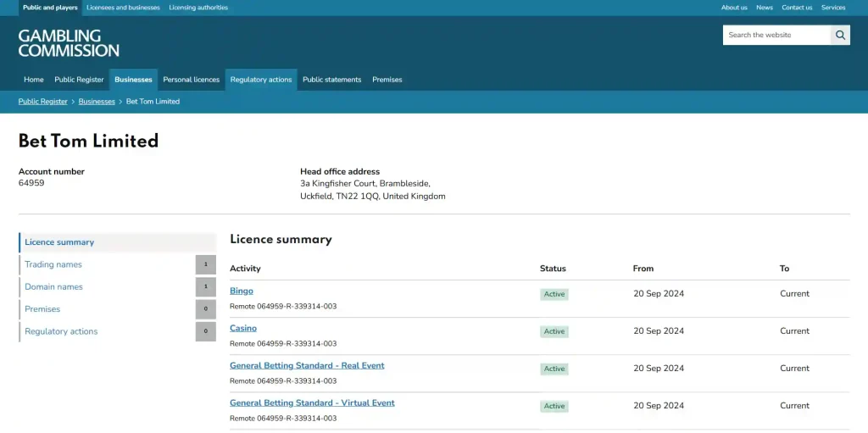Click Businesses breadcrumb link
This screenshot has width=868, height=433.
tap(97, 102)
